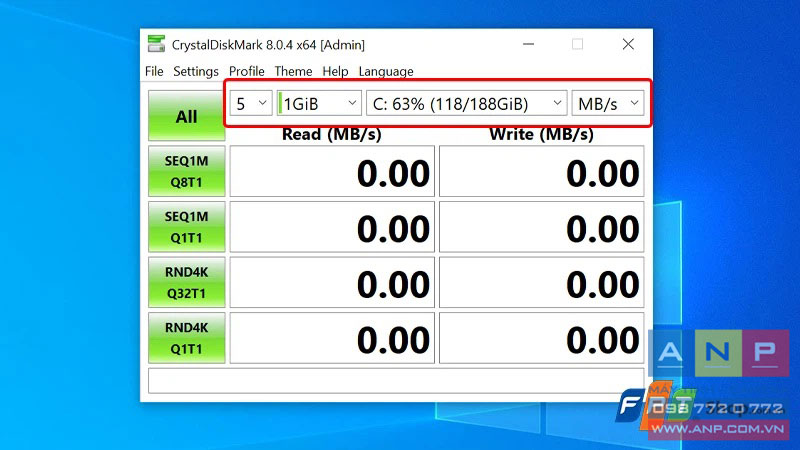Click the RND4K Q1T1 read result value
800x450 pixels.
[332, 338]
